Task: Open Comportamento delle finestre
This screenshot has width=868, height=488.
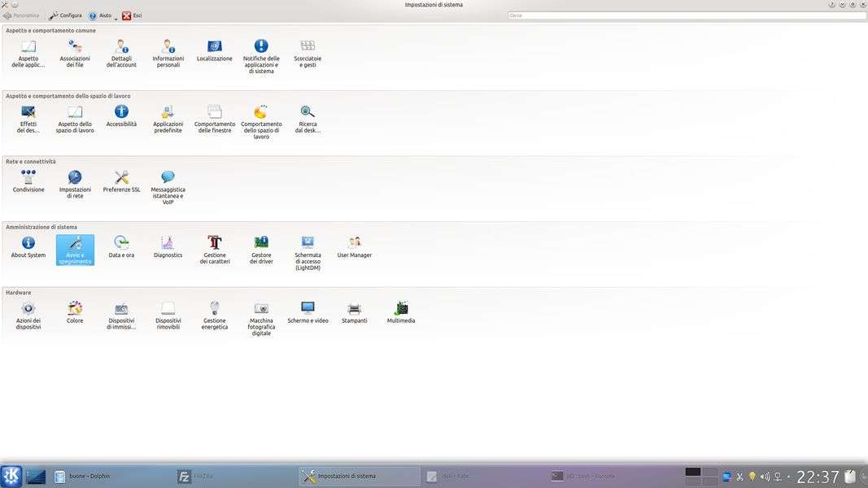Action: (x=214, y=119)
